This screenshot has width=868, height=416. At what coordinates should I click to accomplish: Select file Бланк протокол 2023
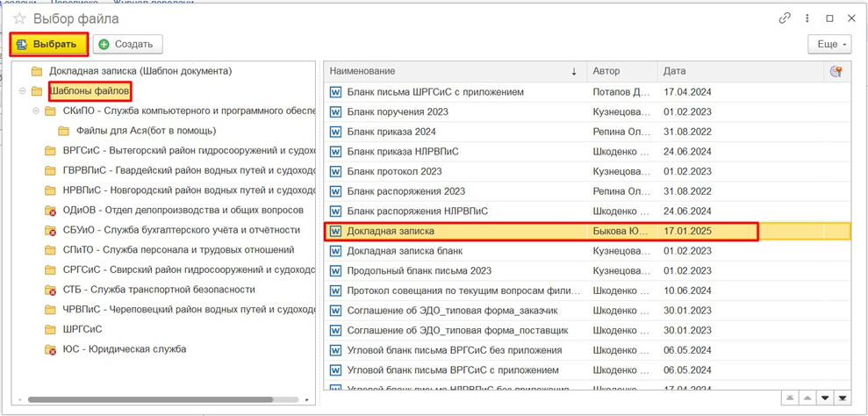[x=394, y=172]
